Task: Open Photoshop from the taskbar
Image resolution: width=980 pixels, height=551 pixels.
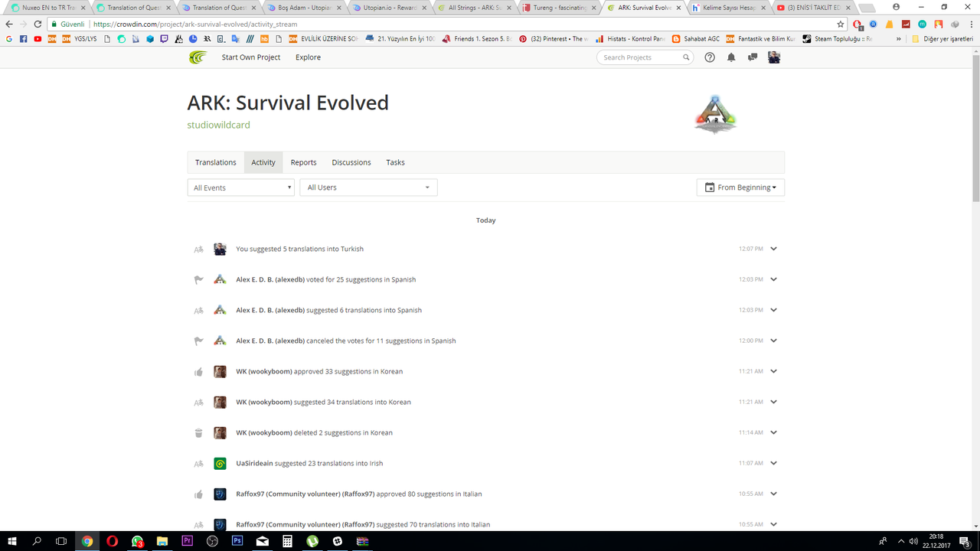Action: coord(237,541)
